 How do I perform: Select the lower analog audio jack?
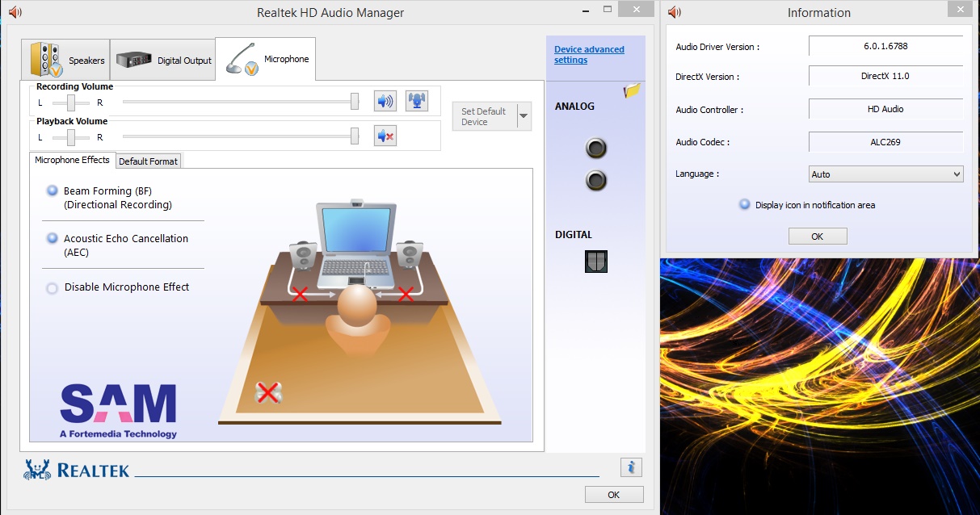596,180
